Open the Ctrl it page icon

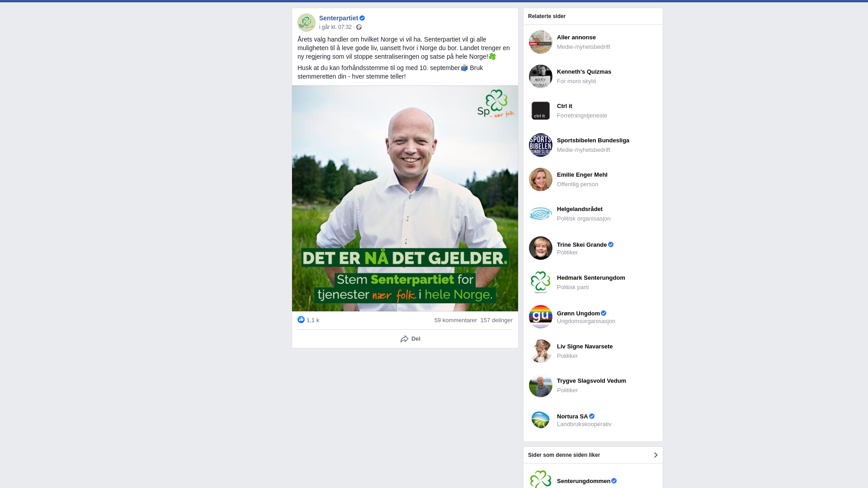click(540, 111)
